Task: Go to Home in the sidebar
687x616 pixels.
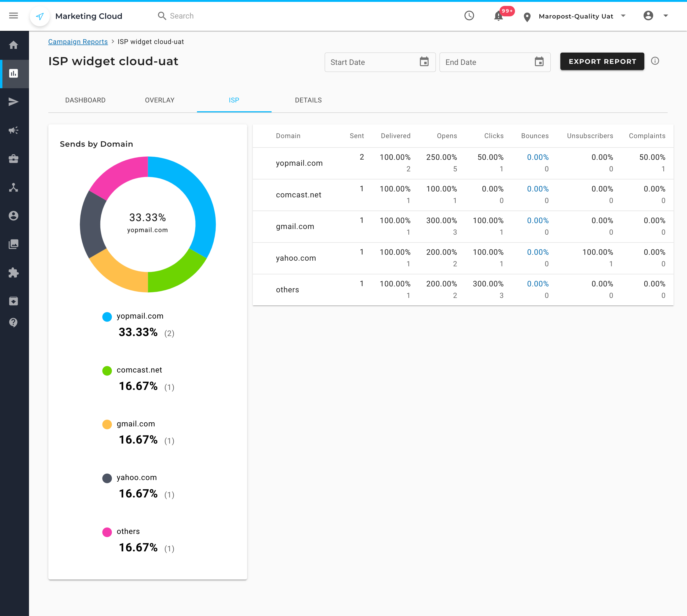Action: coord(13,45)
